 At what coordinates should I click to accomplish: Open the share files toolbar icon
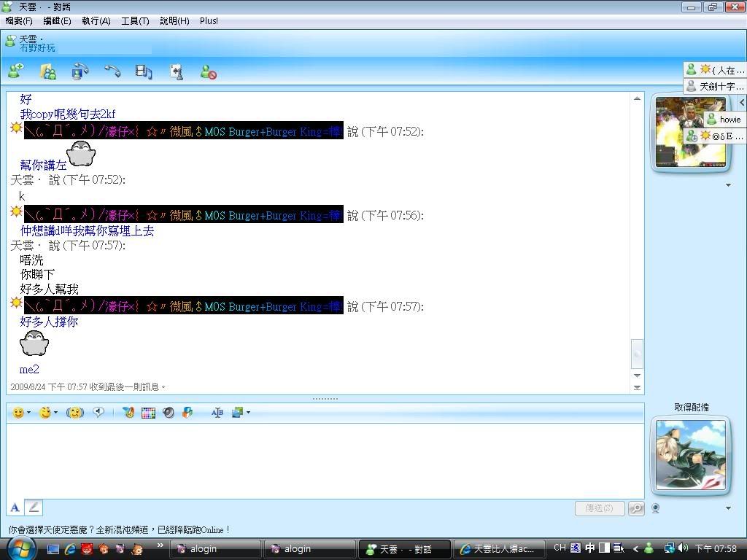click(48, 71)
